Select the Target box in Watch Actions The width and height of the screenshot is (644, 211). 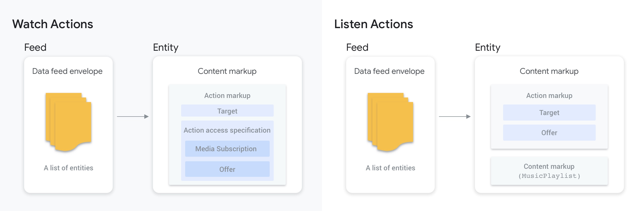click(227, 111)
